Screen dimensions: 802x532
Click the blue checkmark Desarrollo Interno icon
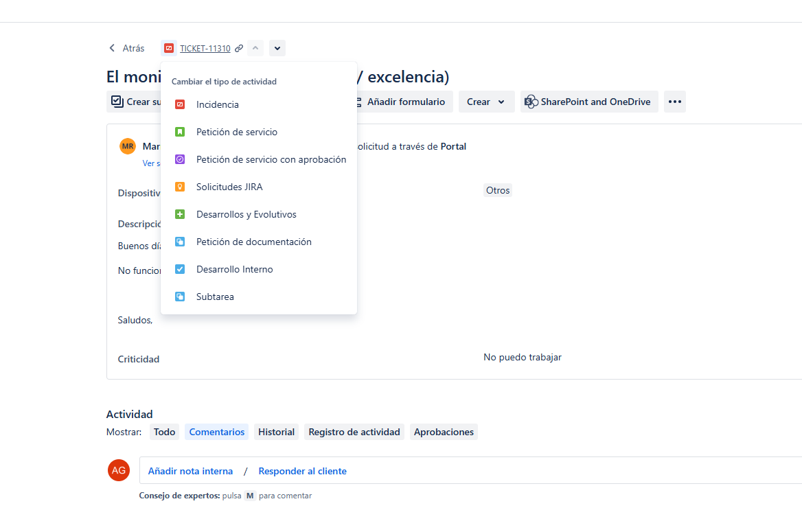(180, 269)
